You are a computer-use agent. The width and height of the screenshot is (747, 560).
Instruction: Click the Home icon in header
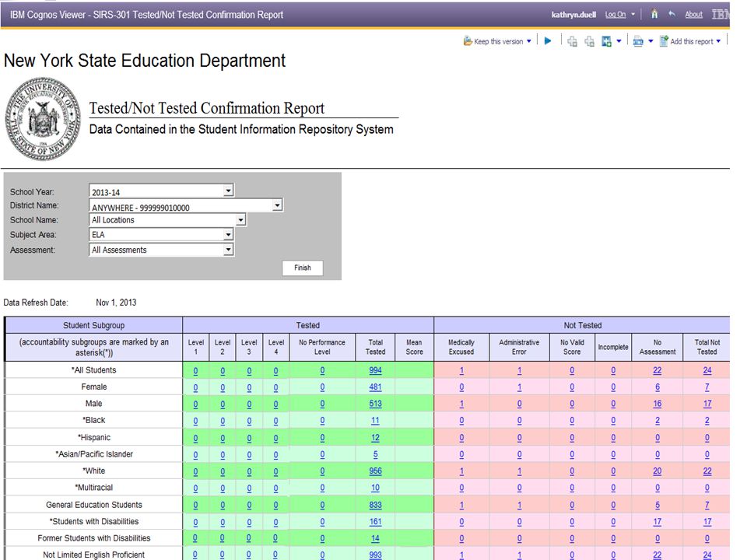pos(654,14)
